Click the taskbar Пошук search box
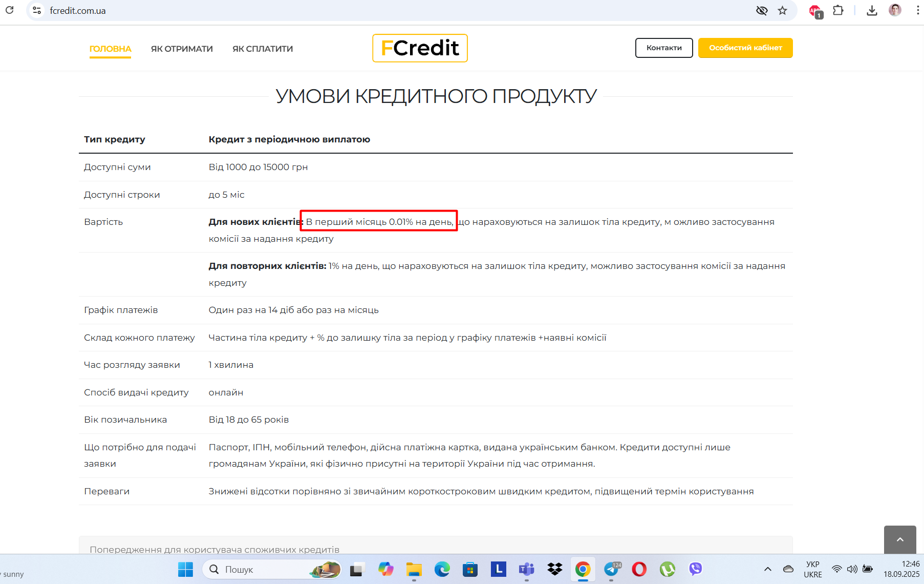This screenshot has height=584, width=924. pos(272,569)
